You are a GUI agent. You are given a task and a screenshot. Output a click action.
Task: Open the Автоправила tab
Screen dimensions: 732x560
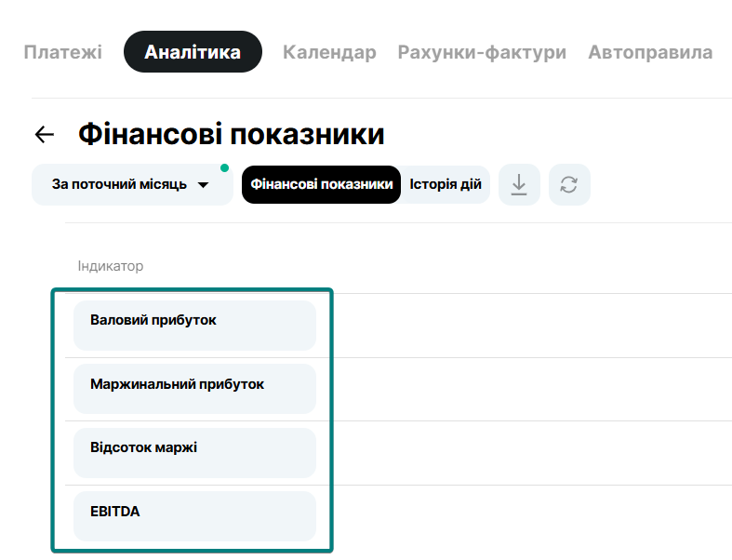tap(650, 52)
